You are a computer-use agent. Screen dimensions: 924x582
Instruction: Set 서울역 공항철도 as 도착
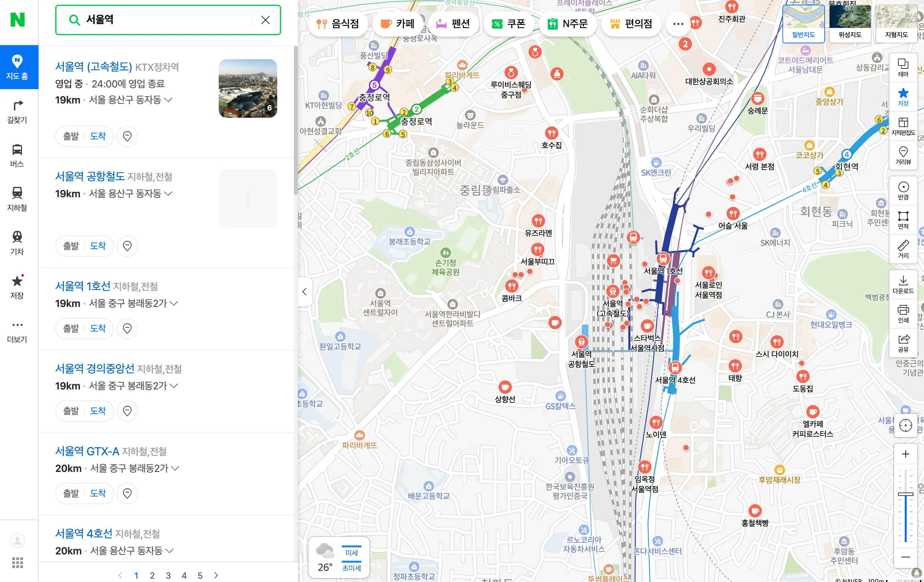click(x=98, y=246)
